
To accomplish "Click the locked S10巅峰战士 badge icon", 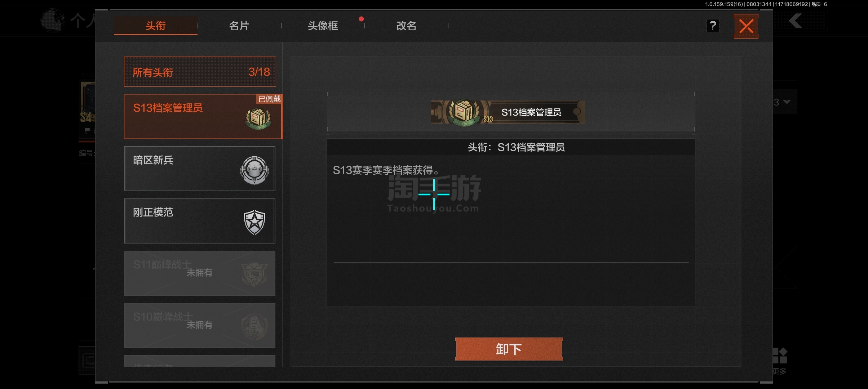I will click(x=254, y=326).
